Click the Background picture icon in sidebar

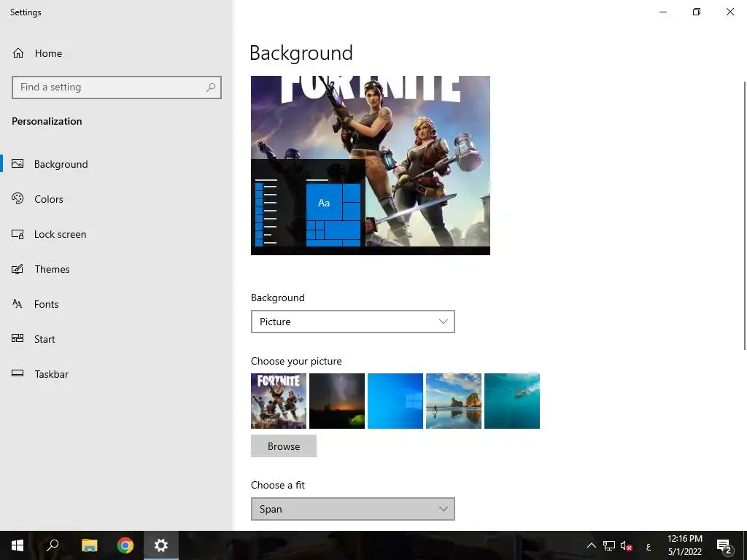point(18,164)
